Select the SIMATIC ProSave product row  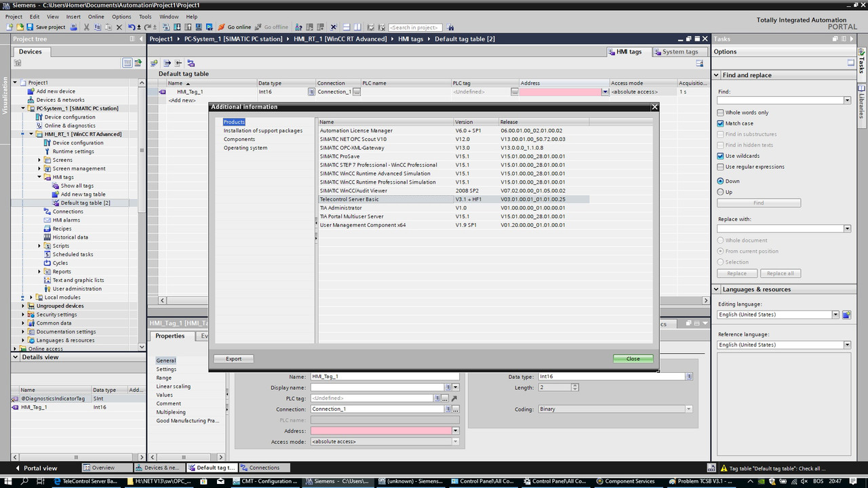[454, 157]
